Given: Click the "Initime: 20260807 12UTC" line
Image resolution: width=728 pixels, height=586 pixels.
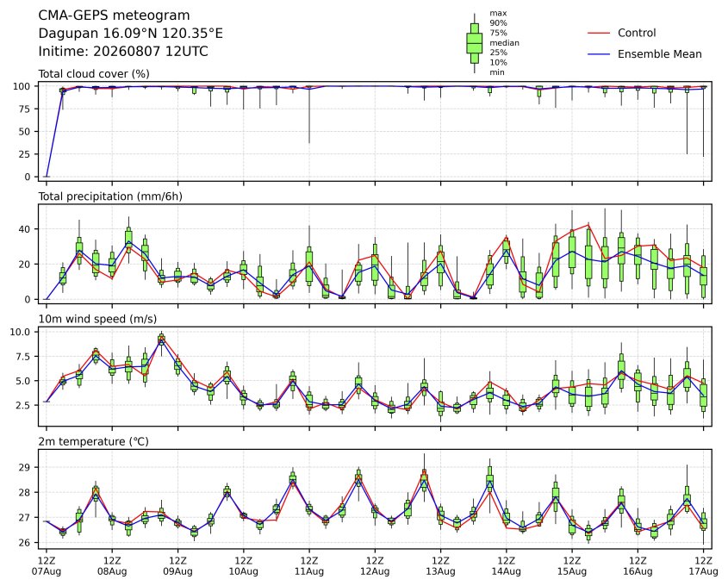Looking at the screenshot, I should tap(123, 51).
